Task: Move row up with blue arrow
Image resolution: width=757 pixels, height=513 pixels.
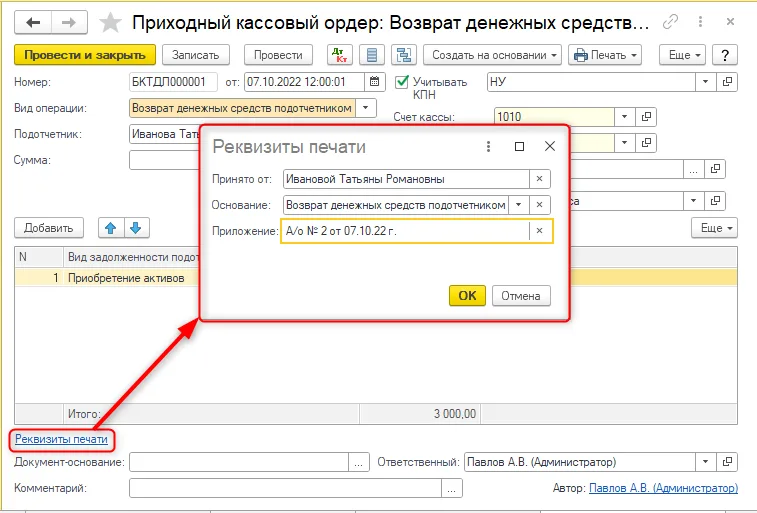Action: coord(111,228)
